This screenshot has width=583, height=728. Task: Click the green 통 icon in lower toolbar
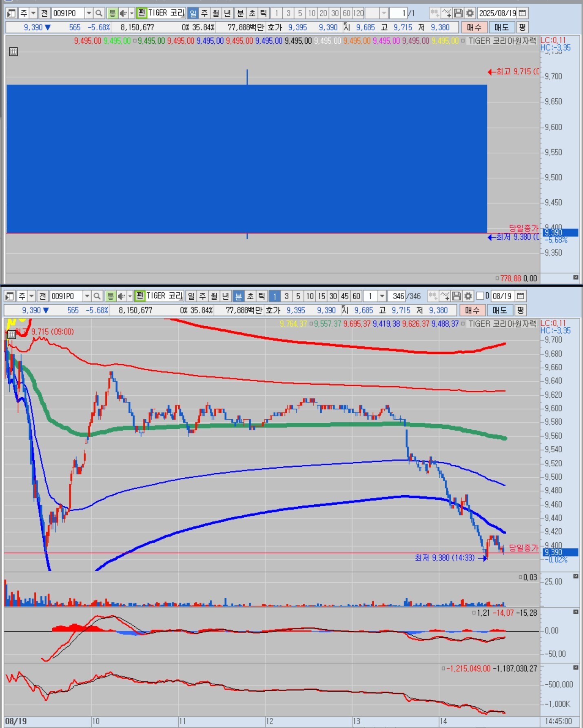click(111, 296)
